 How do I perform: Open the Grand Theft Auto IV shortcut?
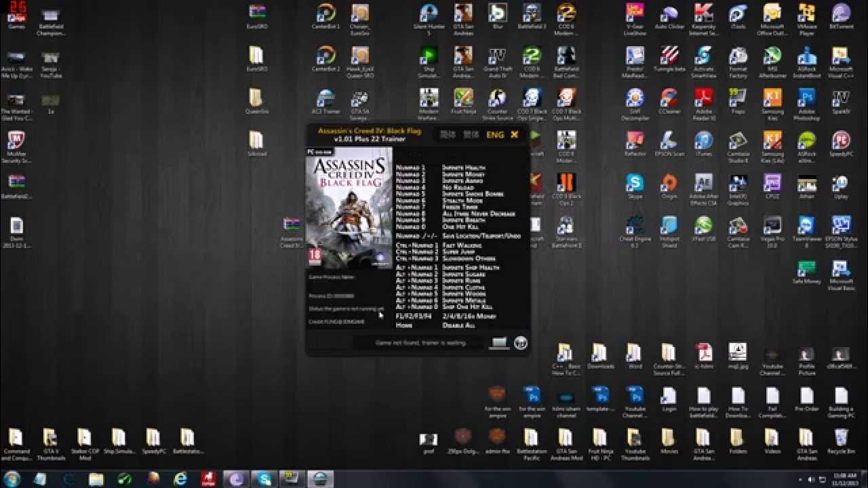pyautogui.click(x=498, y=62)
